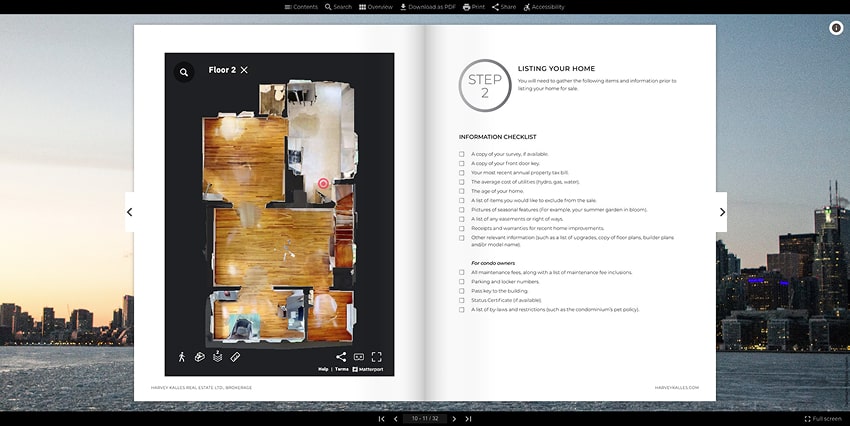Image resolution: width=850 pixels, height=426 pixels.
Task: Open the Overview page grid
Action: click(376, 7)
